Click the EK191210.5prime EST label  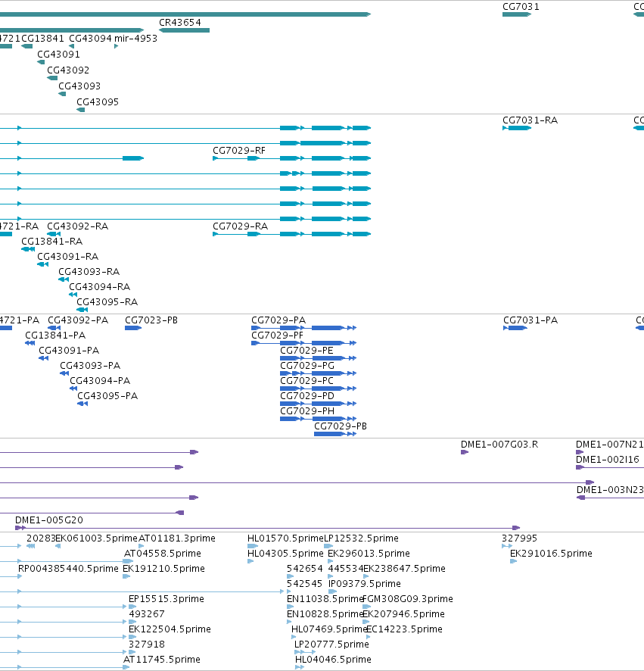click(163, 569)
